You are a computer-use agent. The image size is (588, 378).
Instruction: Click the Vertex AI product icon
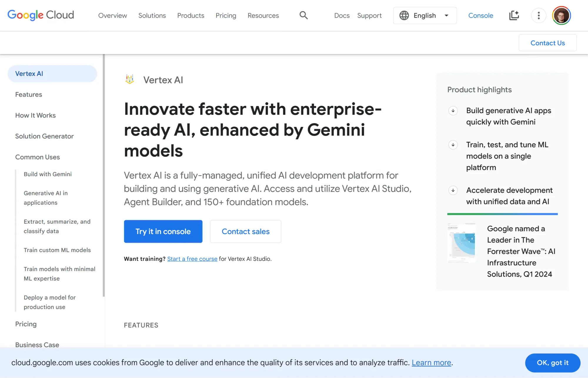129,79
